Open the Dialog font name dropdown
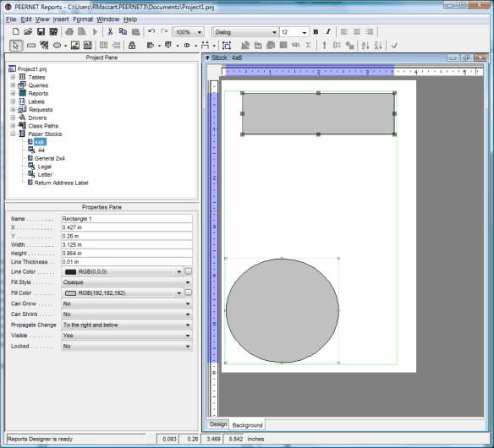Screen dimensions: 494x448 tap(274, 32)
